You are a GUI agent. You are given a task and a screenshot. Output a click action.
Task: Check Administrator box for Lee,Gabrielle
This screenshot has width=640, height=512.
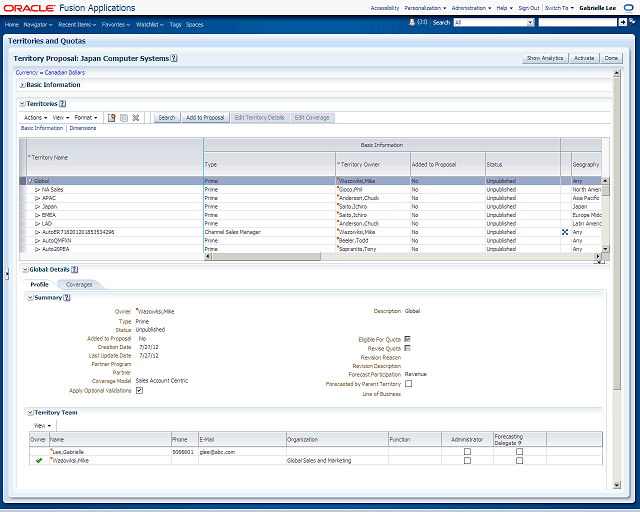467,452
